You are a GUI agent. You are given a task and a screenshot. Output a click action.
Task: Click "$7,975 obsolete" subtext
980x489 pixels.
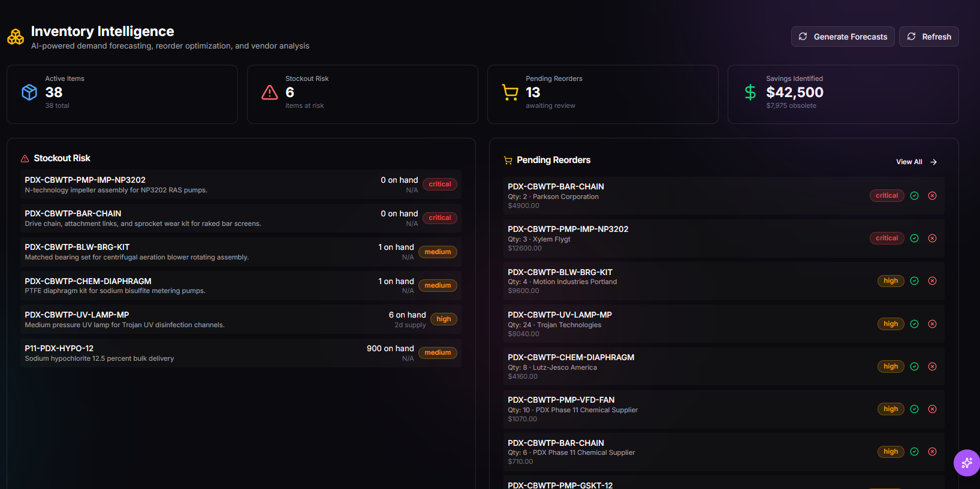(791, 105)
